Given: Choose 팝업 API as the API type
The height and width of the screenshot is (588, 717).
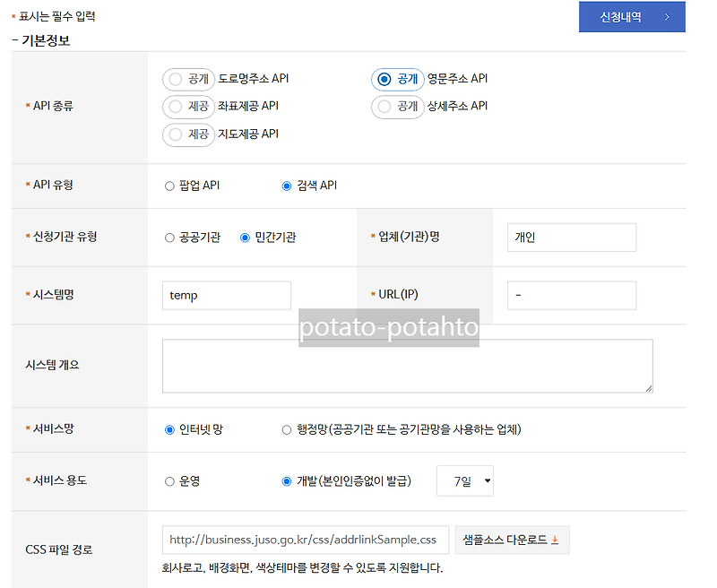Looking at the screenshot, I should coord(168,186).
